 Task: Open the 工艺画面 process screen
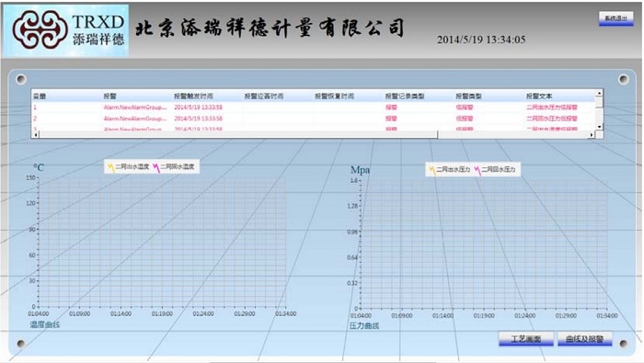pyautogui.click(x=526, y=339)
